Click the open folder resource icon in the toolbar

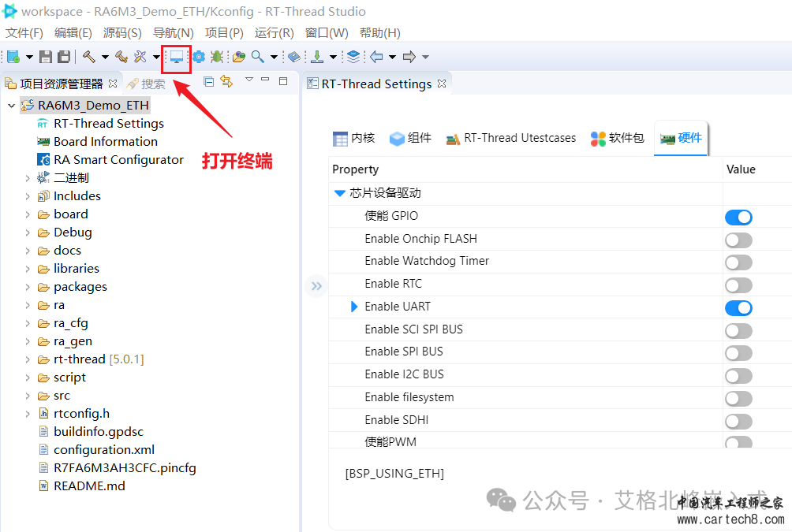pos(239,57)
